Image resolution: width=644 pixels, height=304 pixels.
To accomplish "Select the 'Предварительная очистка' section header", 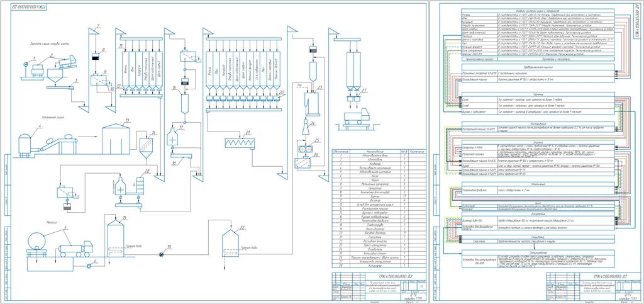I will (538, 65).
